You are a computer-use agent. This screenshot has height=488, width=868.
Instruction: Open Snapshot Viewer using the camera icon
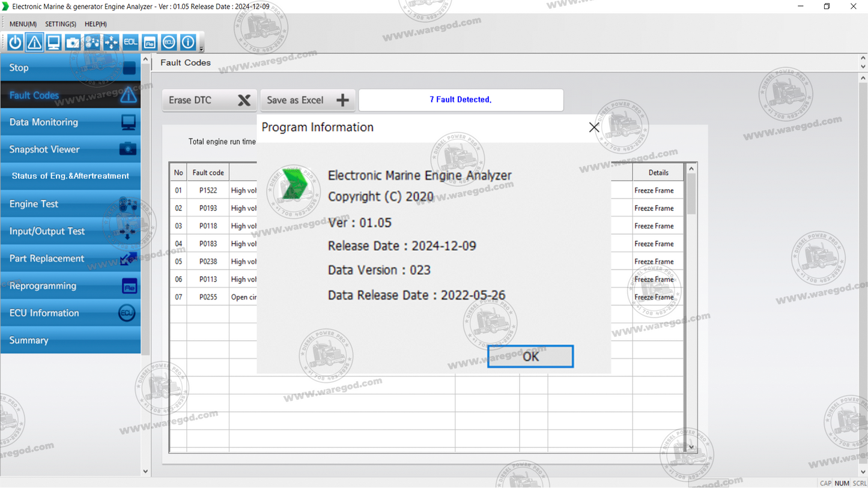[73, 42]
